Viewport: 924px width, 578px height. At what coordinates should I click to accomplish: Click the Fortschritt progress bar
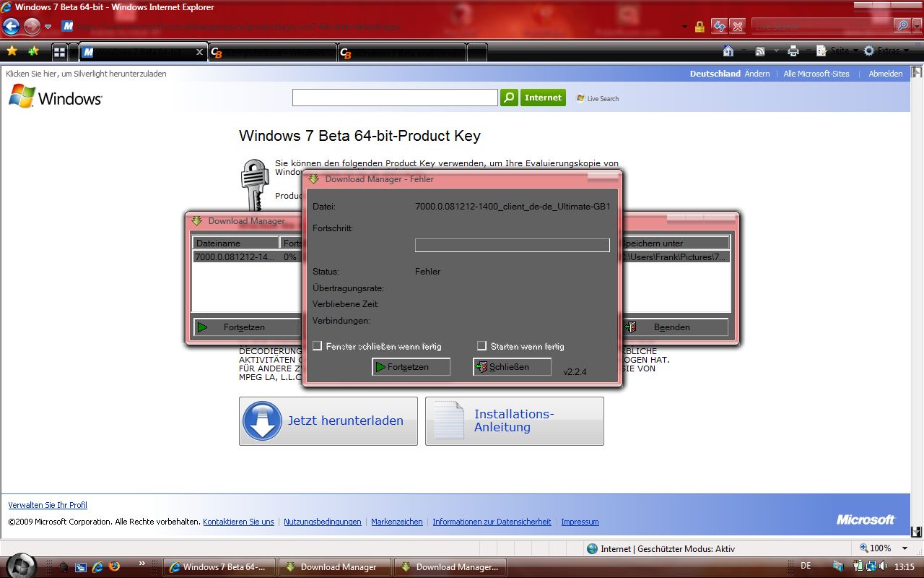tap(513, 246)
